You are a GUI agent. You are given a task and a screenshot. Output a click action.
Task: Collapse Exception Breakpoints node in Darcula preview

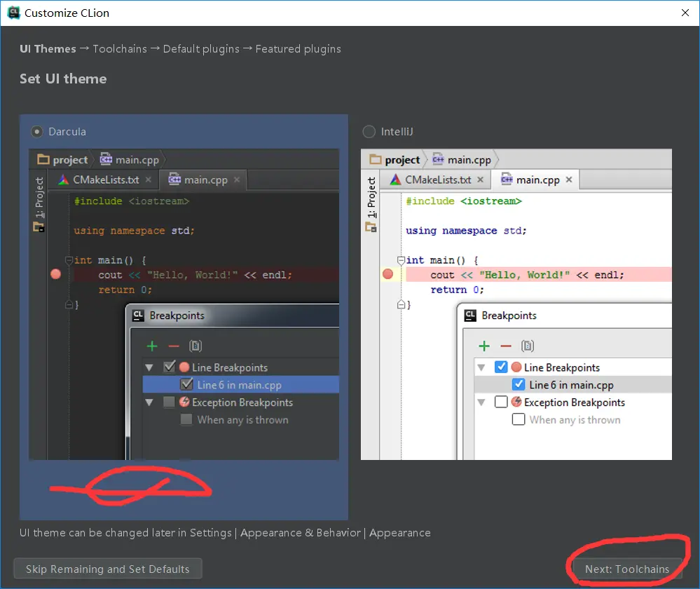(149, 402)
